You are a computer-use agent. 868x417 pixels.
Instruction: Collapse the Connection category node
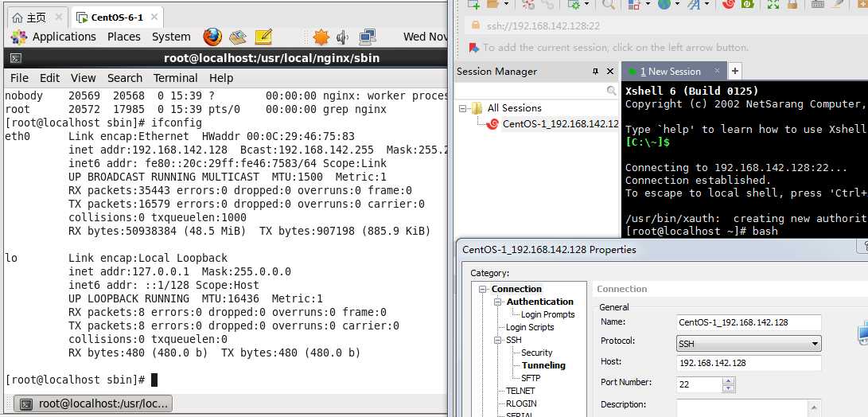[x=482, y=289]
